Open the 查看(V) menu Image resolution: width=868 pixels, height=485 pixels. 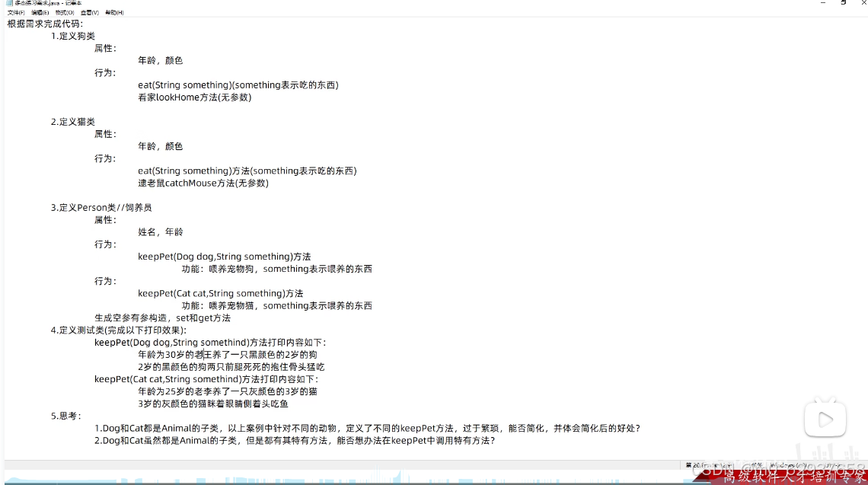89,12
